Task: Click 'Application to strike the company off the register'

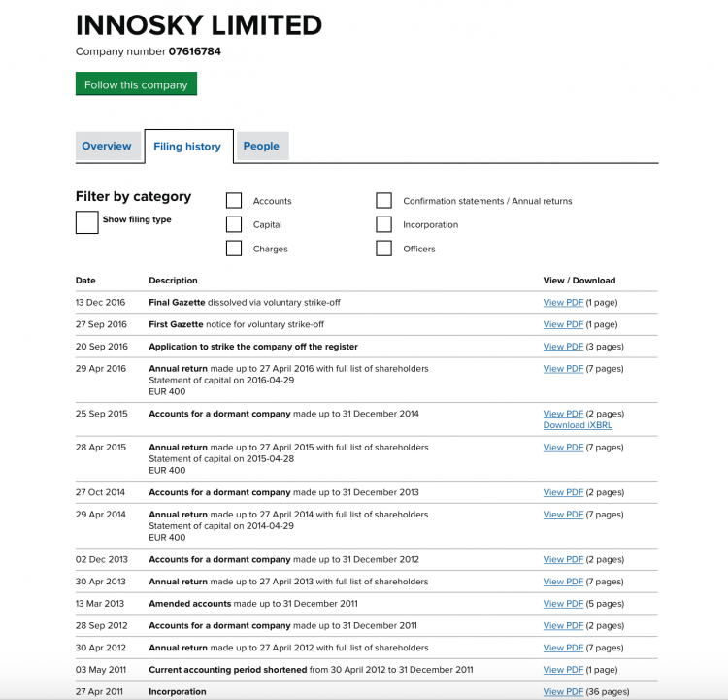Action: pyautogui.click(x=253, y=347)
